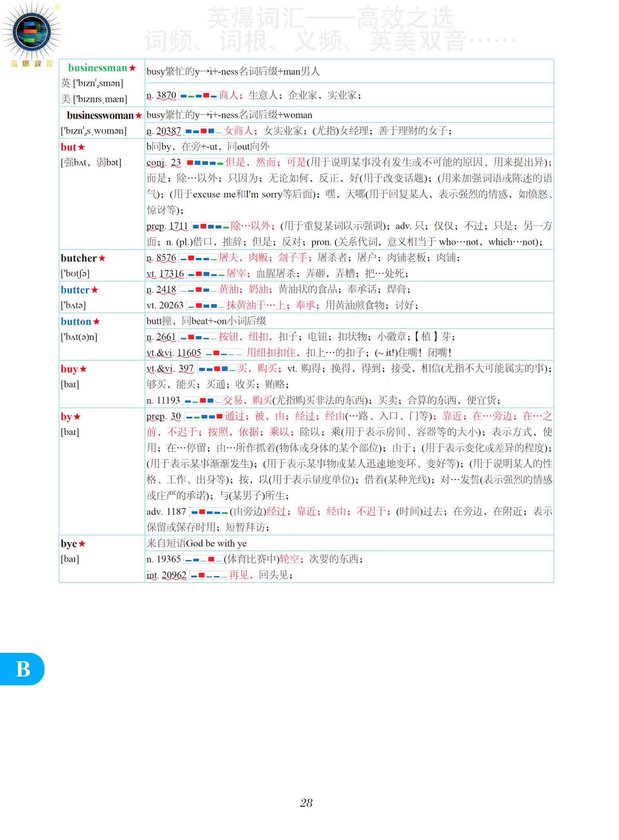Click the headword 'by'

tap(66, 417)
